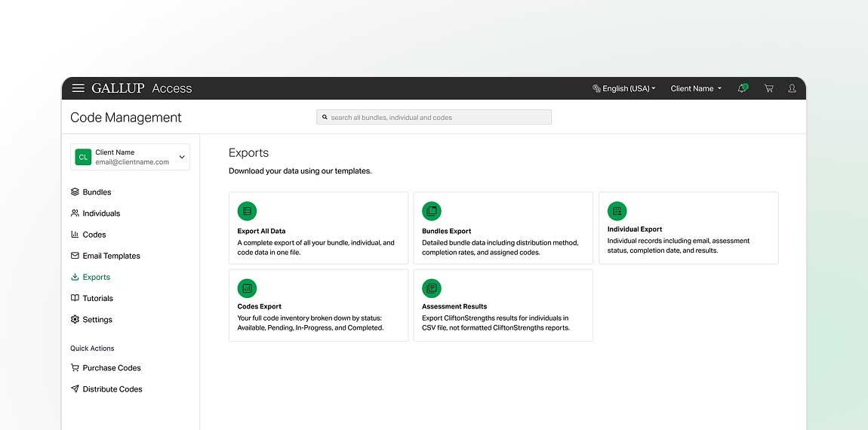This screenshot has width=868, height=430.
Task: Click the language globe icon
Action: 596,88
